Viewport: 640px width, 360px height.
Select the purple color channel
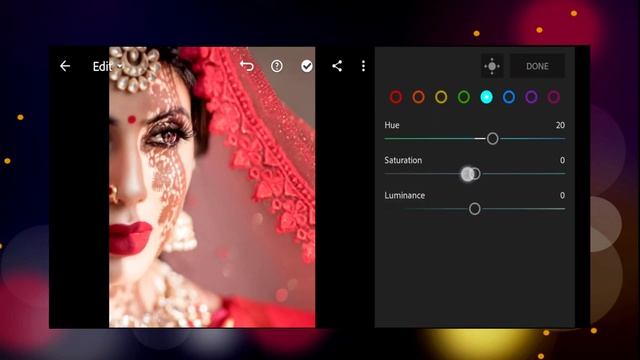(531, 97)
